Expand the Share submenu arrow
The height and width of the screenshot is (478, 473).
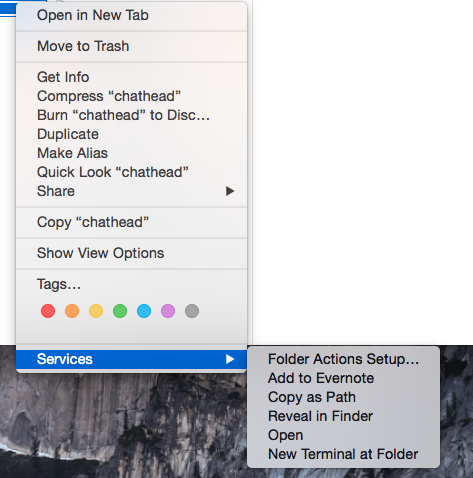pyautogui.click(x=230, y=191)
